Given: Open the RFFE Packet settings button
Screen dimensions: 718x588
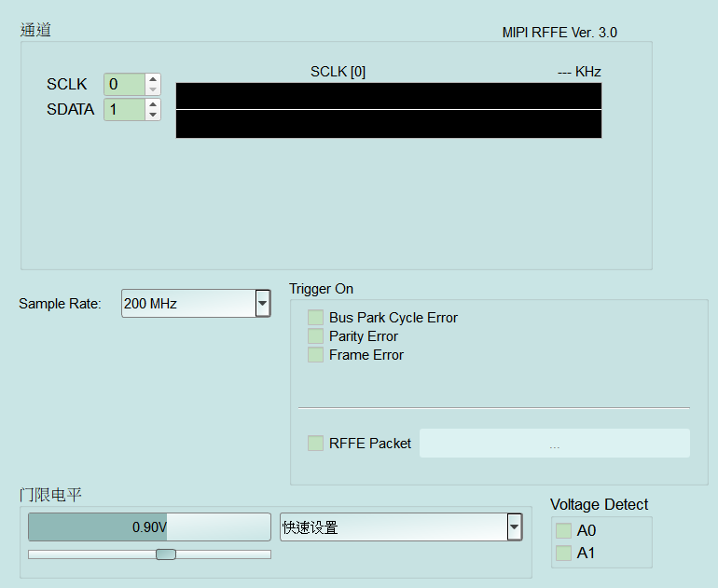Looking at the screenshot, I should coord(555,443).
